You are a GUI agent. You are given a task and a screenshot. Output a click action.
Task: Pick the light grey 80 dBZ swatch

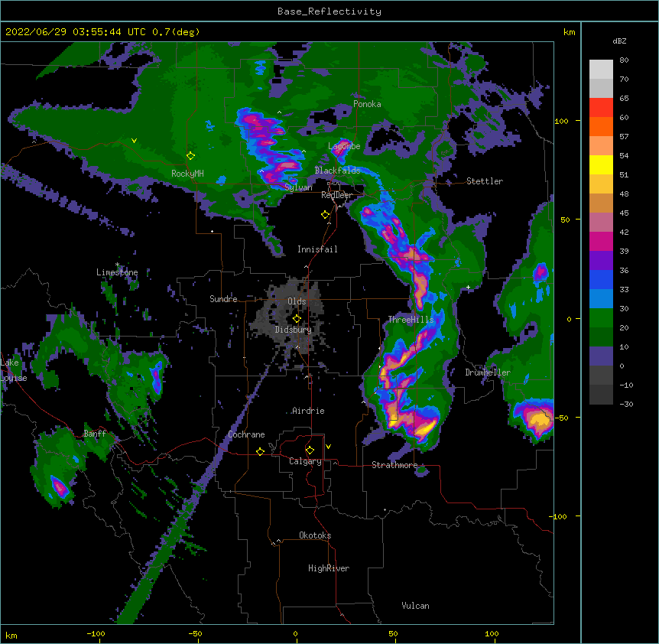[601, 70]
